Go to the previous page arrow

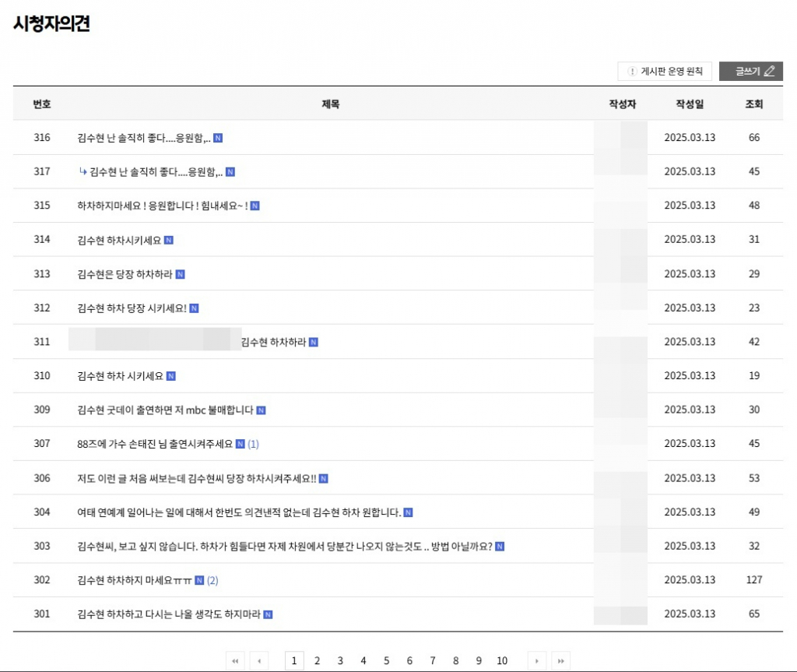pyautogui.click(x=258, y=660)
